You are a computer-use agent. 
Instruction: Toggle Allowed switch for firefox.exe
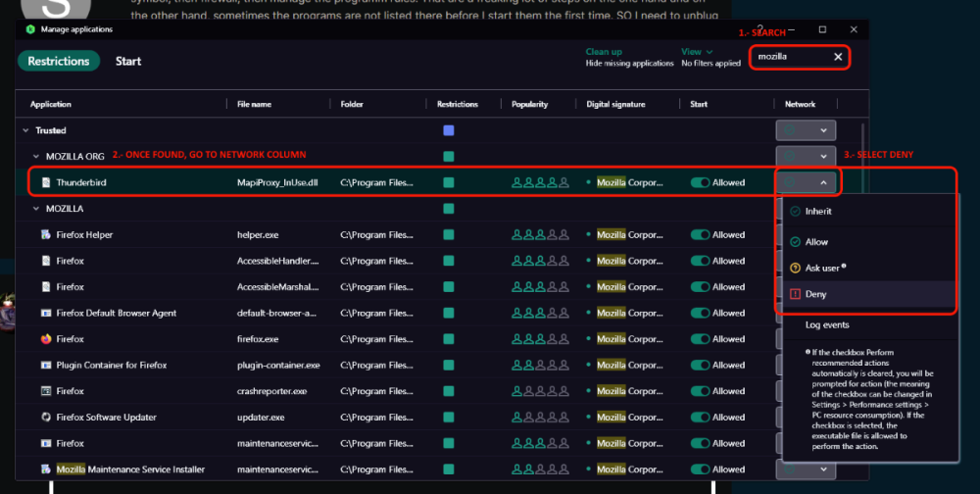(x=700, y=339)
